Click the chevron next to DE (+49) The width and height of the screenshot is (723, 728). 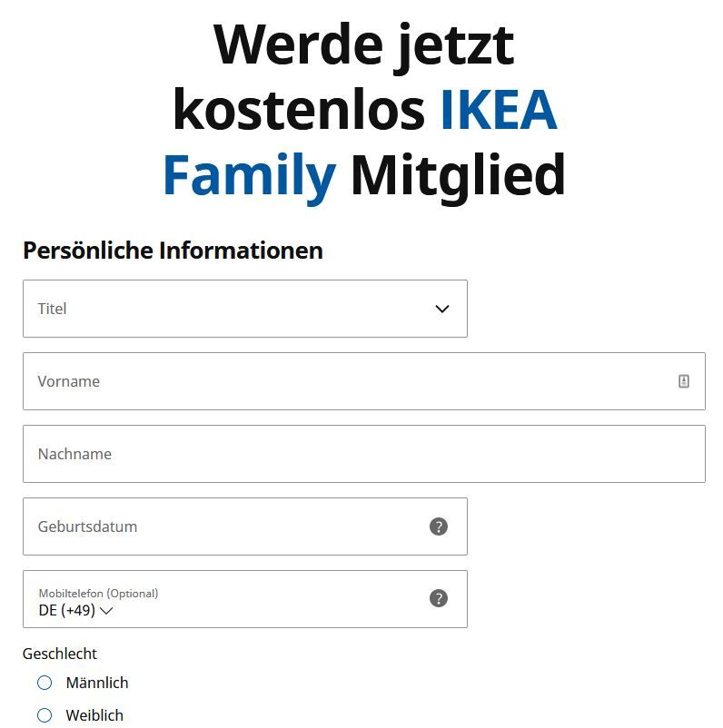click(x=106, y=612)
